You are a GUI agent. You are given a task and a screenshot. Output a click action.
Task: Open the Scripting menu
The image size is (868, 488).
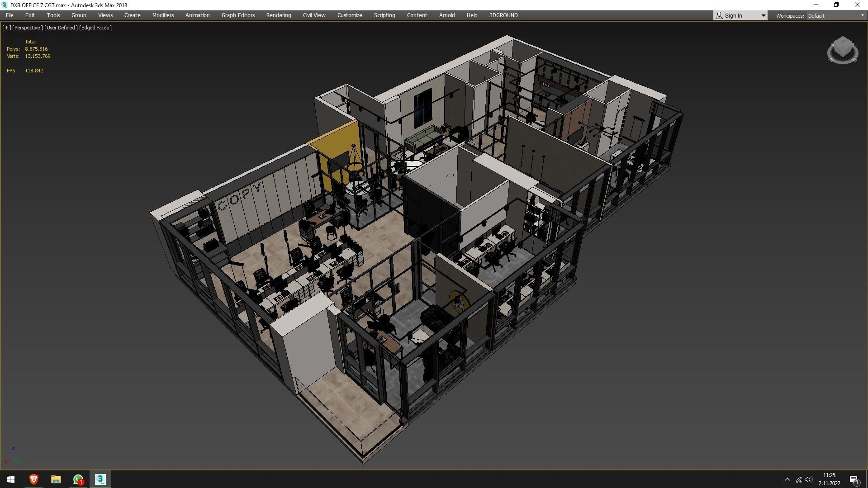click(384, 15)
